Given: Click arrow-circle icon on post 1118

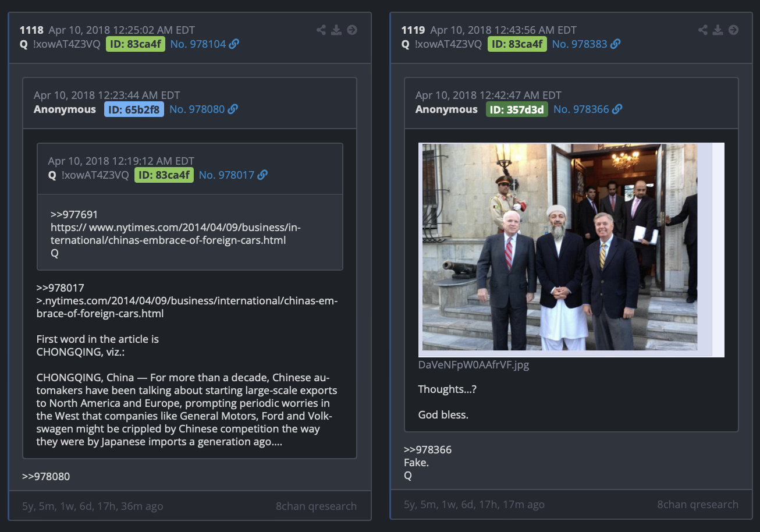Looking at the screenshot, I should (352, 30).
